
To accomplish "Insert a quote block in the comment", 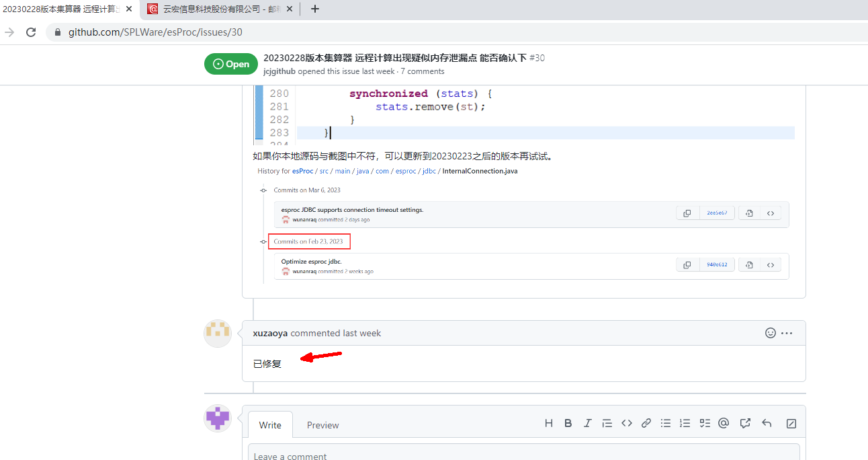I will (x=607, y=423).
